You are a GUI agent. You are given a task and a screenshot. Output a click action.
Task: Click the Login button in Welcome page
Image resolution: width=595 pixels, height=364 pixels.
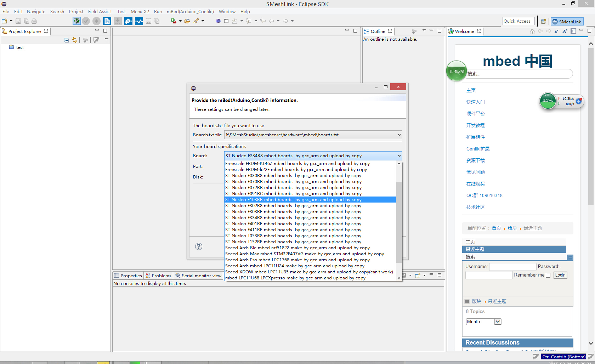(x=560, y=275)
